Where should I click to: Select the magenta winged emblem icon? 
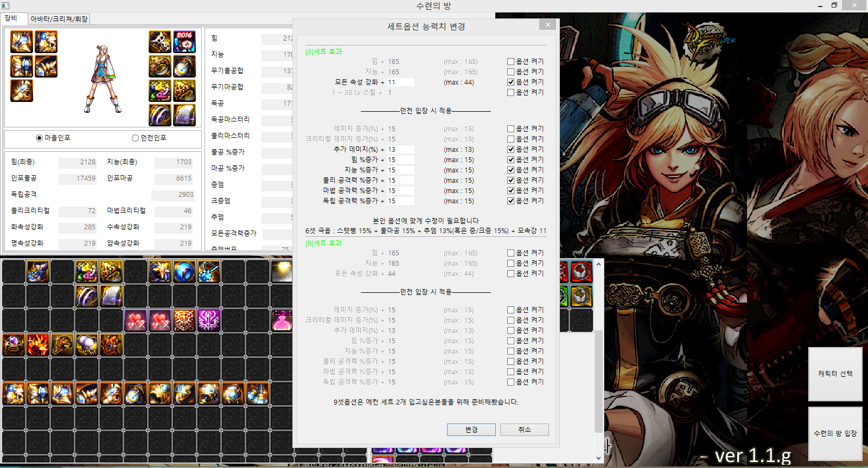point(209,320)
